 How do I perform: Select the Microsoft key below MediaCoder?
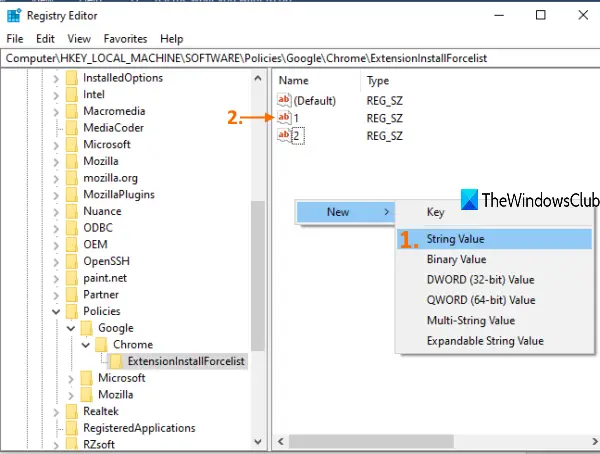click(x=107, y=145)
